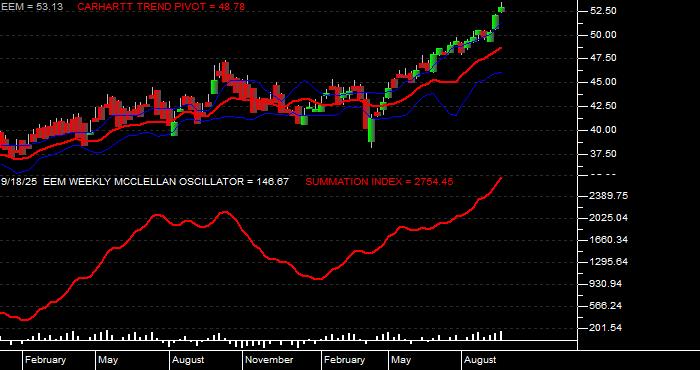Click the SUMMATION INDEX = 2754.45 label
This screenshot has width=700, height=370.
pos(379,182)
